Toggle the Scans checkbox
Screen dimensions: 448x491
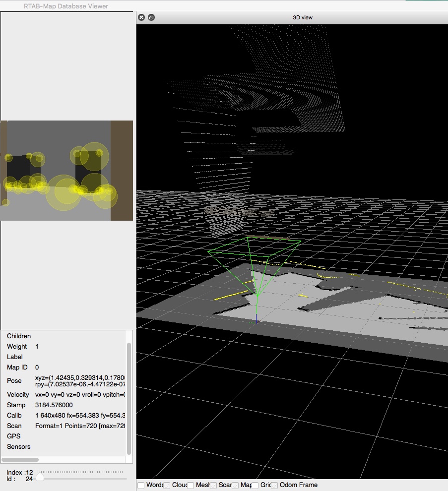click(212, 485)
